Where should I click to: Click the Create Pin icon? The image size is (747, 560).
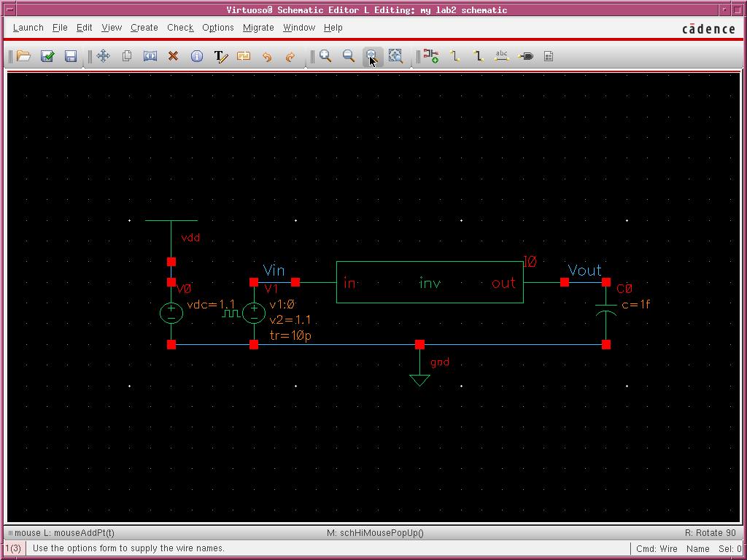(x=525, y=56)
